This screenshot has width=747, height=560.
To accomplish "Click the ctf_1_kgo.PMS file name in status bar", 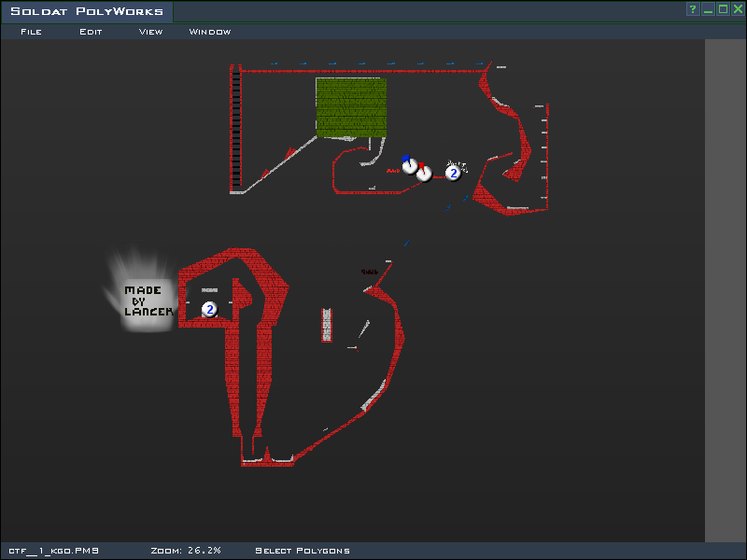I will 54,551.
